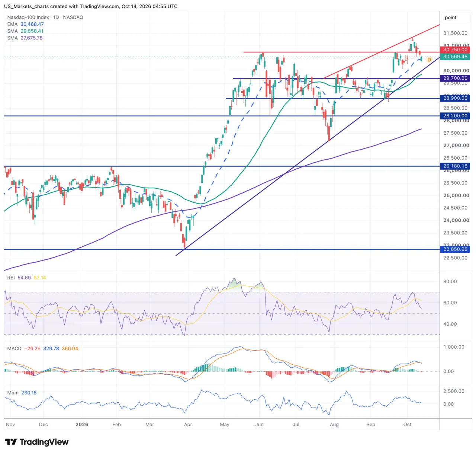Click the 24,000.00 price axis tick
The image size is (476, 454).
point(456,220)
